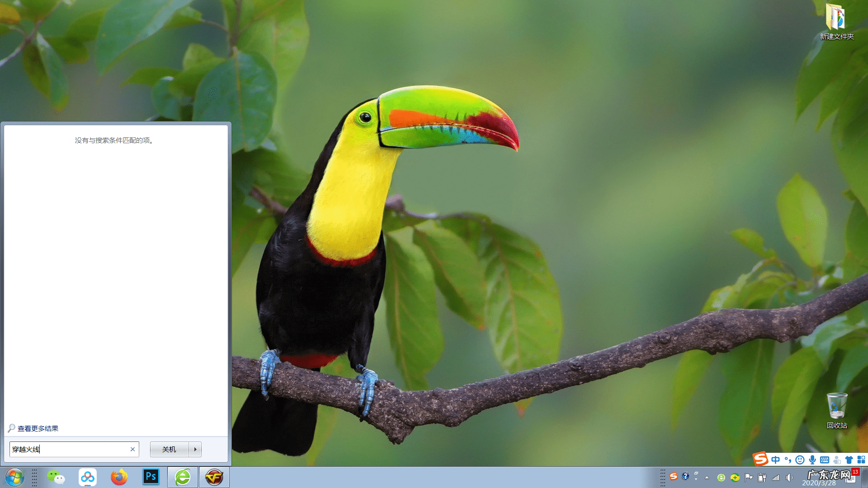Open Sogou soft keyboard icon
868x488 pixels.
pyautogui.click(x=825, y=460)
